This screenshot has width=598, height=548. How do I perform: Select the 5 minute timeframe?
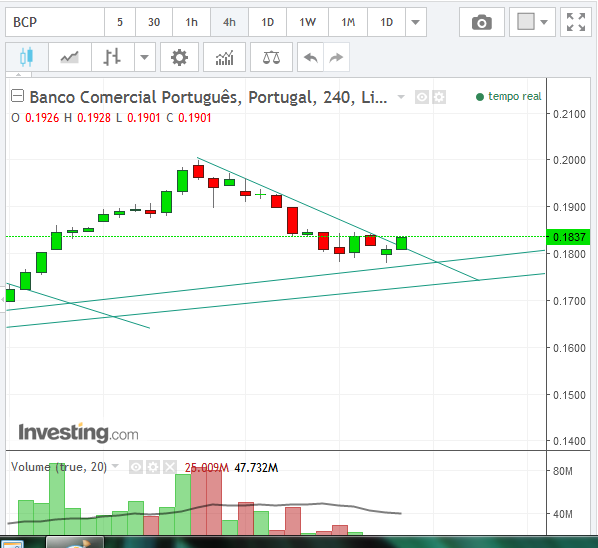[120, 22]
